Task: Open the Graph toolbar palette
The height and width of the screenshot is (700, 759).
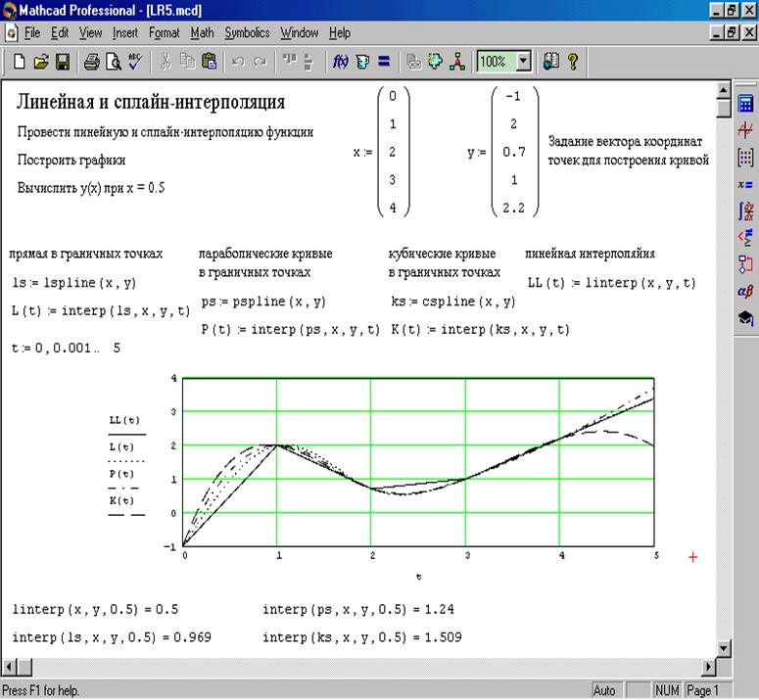Action: (745, 130)
